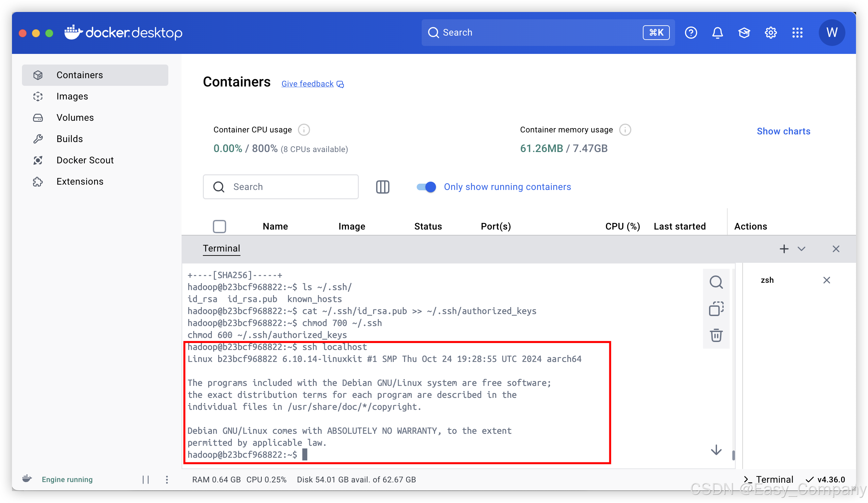
Task: Open the Docker Scout section
Action: (95, 160)
